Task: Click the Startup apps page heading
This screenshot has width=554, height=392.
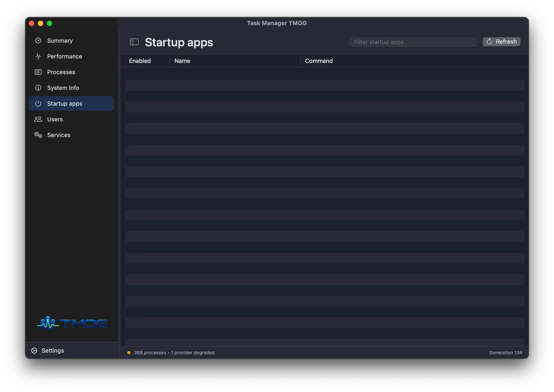Action: [x=179, y=42]
